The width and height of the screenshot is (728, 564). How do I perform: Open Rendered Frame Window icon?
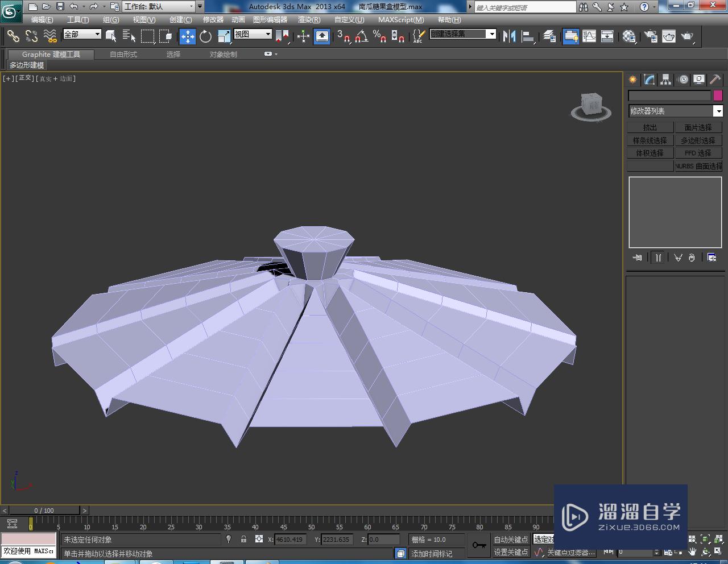pyautogui.click(x=669, y=36)
